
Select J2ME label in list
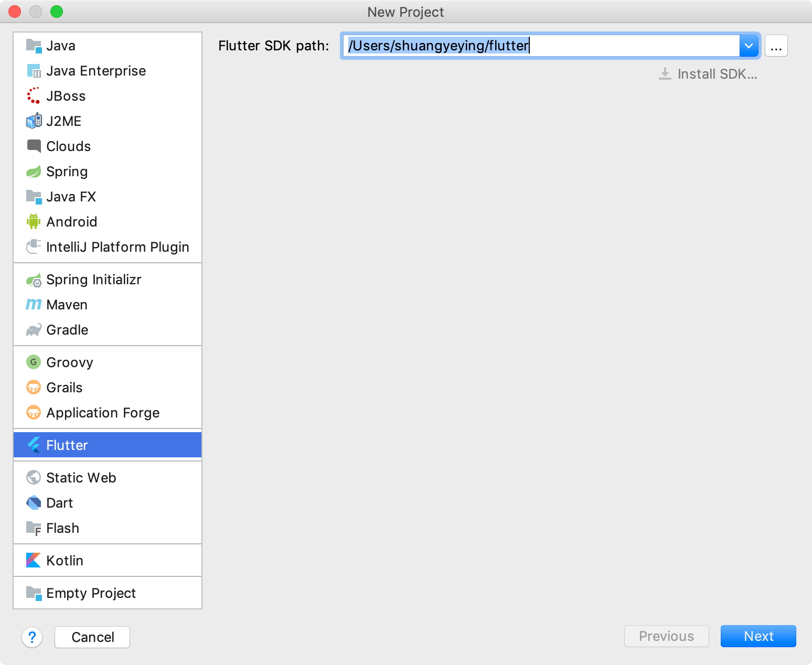(63, 122)
